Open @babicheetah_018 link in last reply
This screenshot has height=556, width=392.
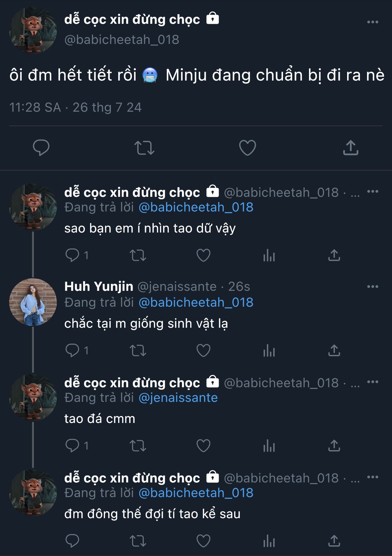196,493
